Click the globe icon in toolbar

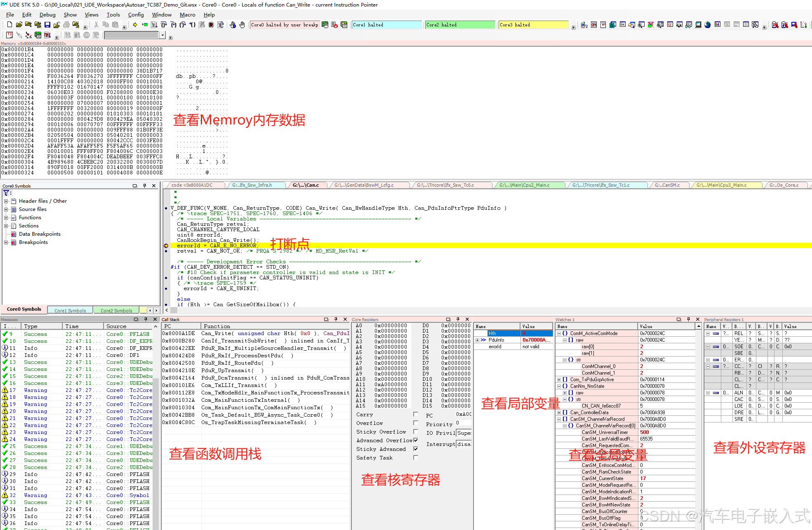[x=708, y=25]
